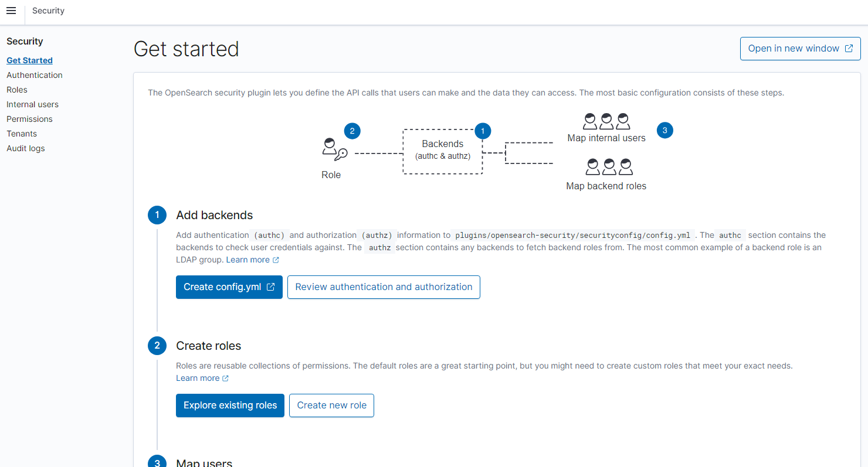
Task: Select Get Started in the sidebar
Action: (29, 60)
